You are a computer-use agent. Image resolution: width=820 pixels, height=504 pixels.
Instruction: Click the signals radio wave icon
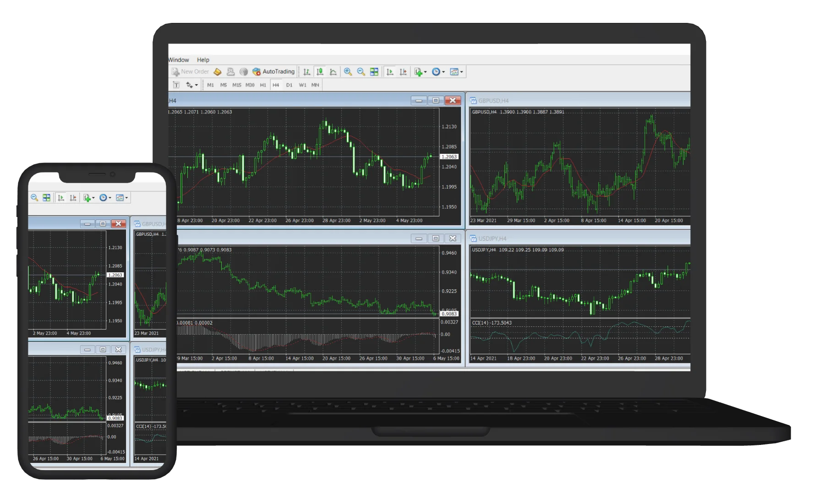point(244,72)
